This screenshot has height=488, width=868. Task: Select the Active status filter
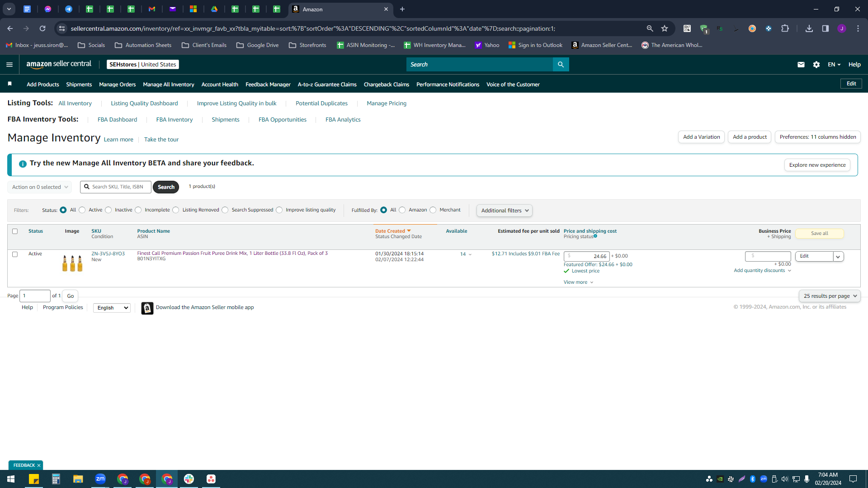(x=82, y=210)
